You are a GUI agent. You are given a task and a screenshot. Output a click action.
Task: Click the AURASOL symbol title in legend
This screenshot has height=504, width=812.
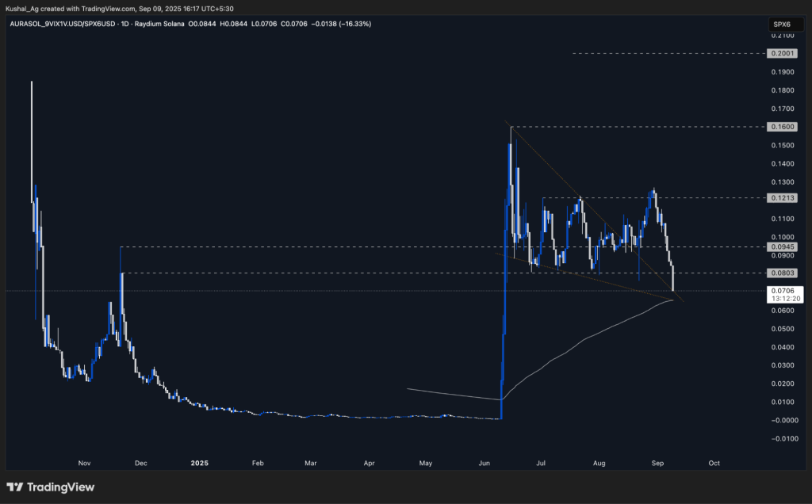tap(63, 24)
